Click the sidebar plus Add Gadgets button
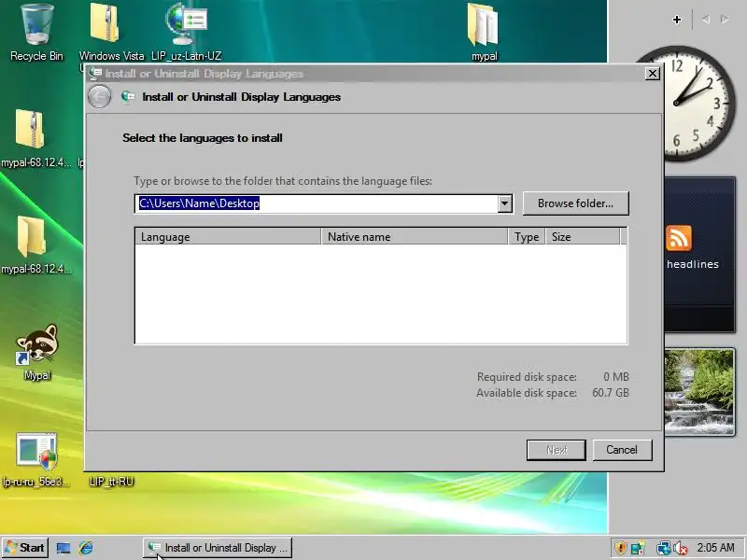This screenshot has height=560, width=747. tap(677, 20)
